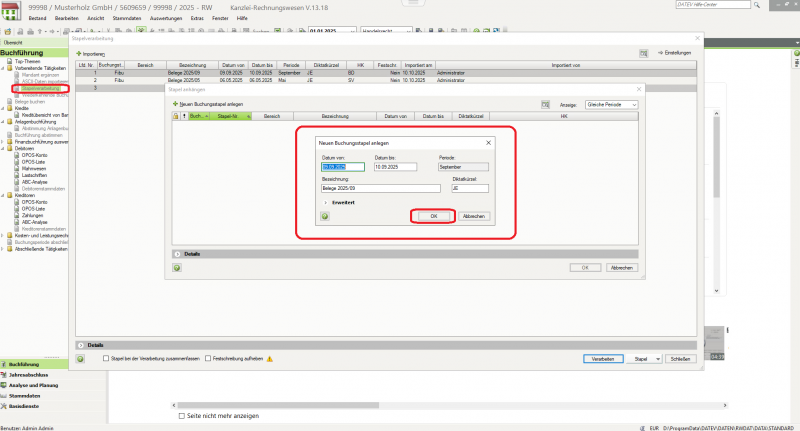The image size is (800, 431).
Task: Click the Neuen Buchungsstapel anlegen plus icon
Action: tap(177, 103)
